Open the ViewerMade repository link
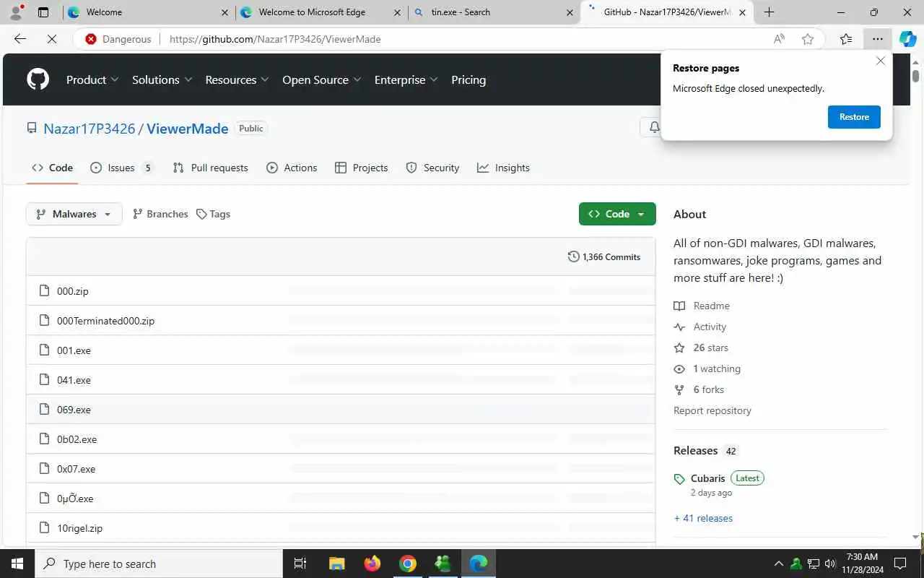The width and height of the screenshot is (924, 578). point(188,129)
